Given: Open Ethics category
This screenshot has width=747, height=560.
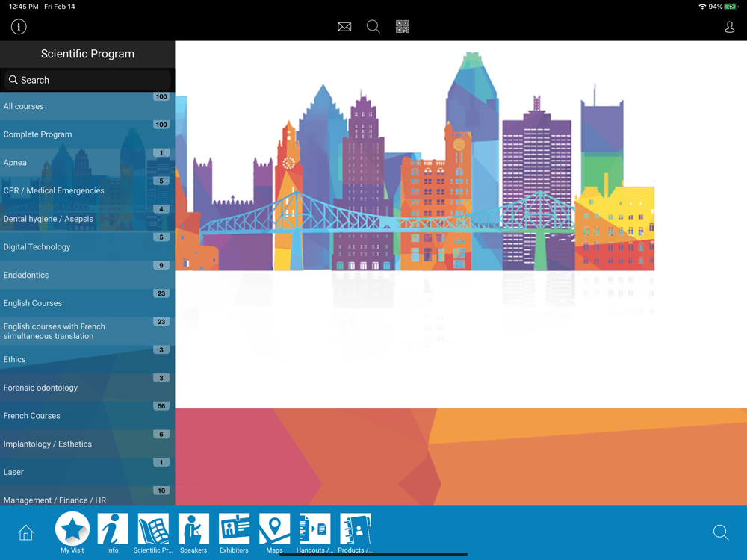Looking at the screenshot, I should click(x=87, y=359).
